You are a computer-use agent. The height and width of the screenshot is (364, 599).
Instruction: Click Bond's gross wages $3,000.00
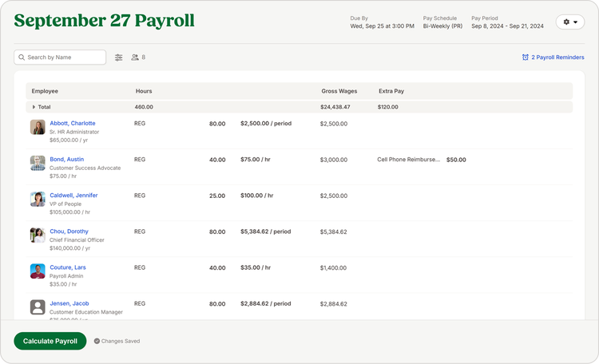tap(334, 160)
